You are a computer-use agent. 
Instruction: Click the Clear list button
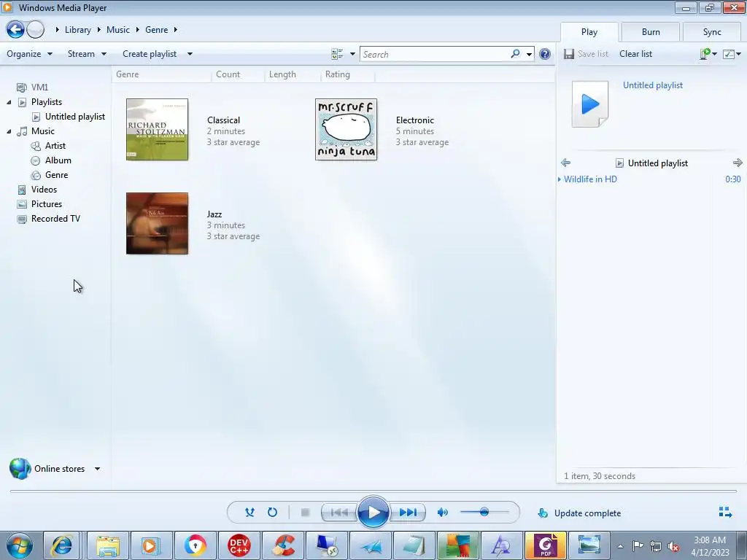[635, 54]
